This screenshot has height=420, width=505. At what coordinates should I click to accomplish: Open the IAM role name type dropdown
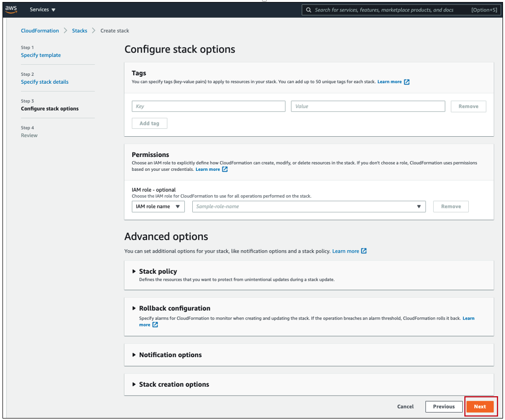(x=158, y=207)
